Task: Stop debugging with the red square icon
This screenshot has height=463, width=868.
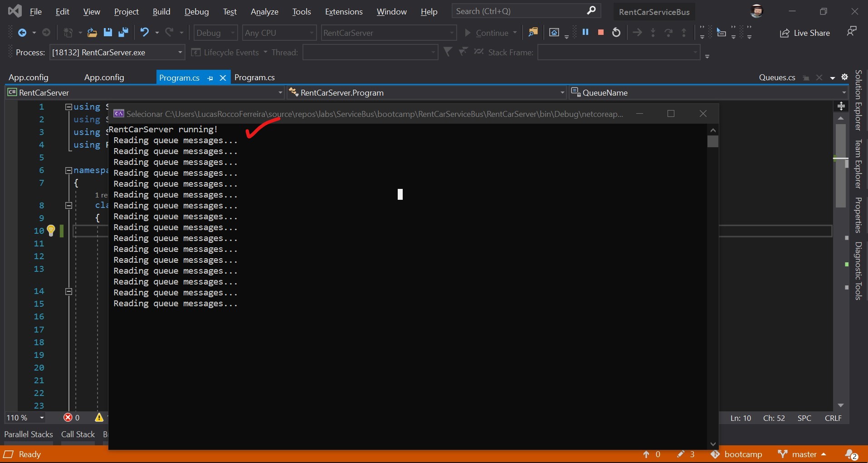Action: 601,32
